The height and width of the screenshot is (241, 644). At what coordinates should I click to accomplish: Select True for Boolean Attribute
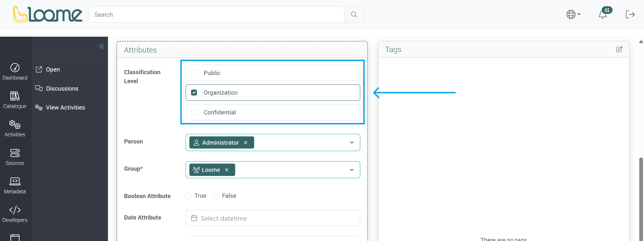(x=188, y=196)
